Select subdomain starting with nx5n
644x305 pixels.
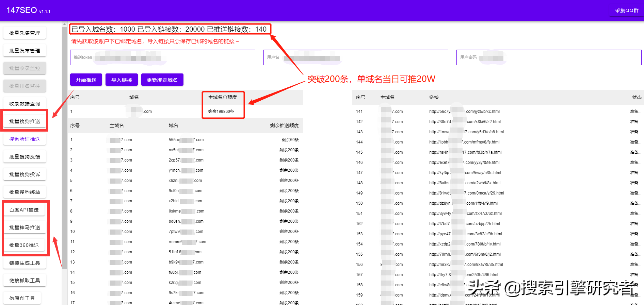(x=186, y=150)
